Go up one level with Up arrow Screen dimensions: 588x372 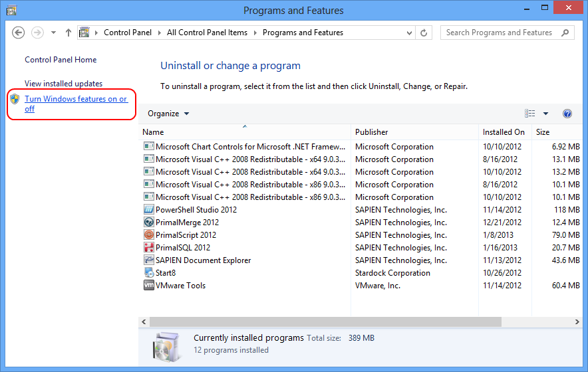tap(69, 33)
